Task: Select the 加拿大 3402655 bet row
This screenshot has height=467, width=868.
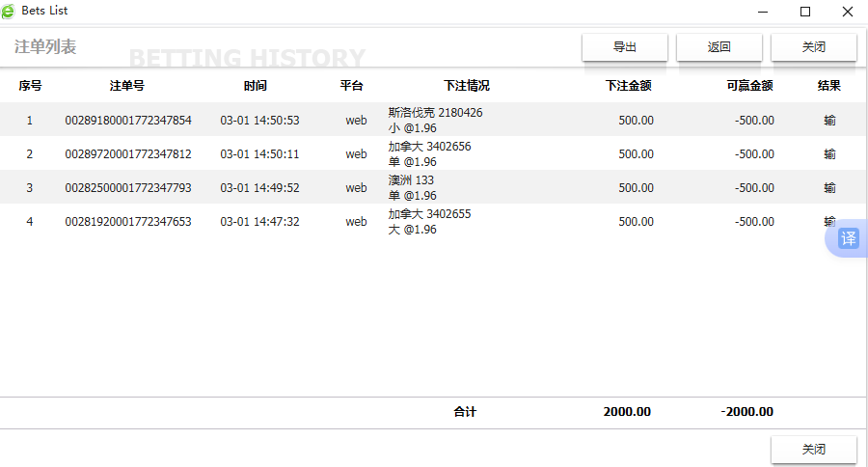Action: pyautogui.click(x=430, y=221)
